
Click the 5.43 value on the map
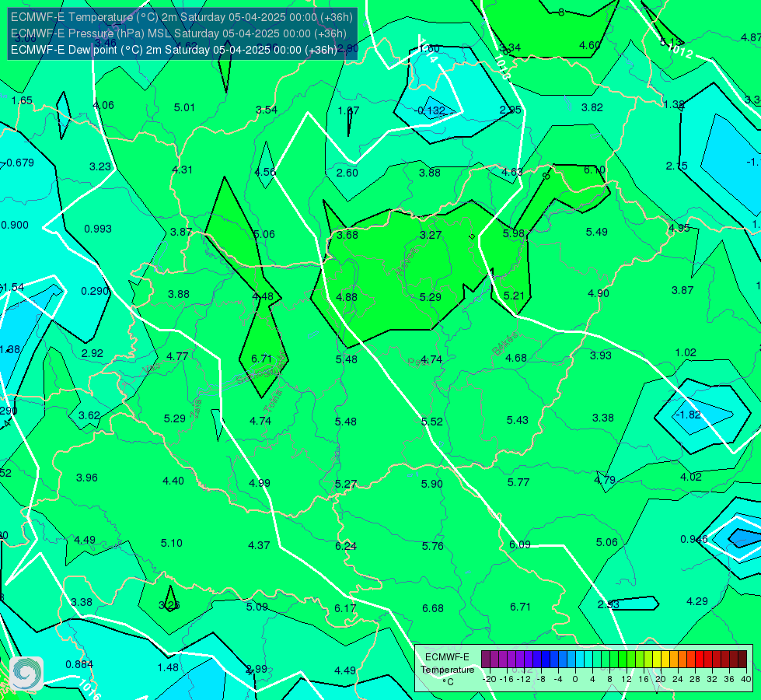click(x=518, y=420)
